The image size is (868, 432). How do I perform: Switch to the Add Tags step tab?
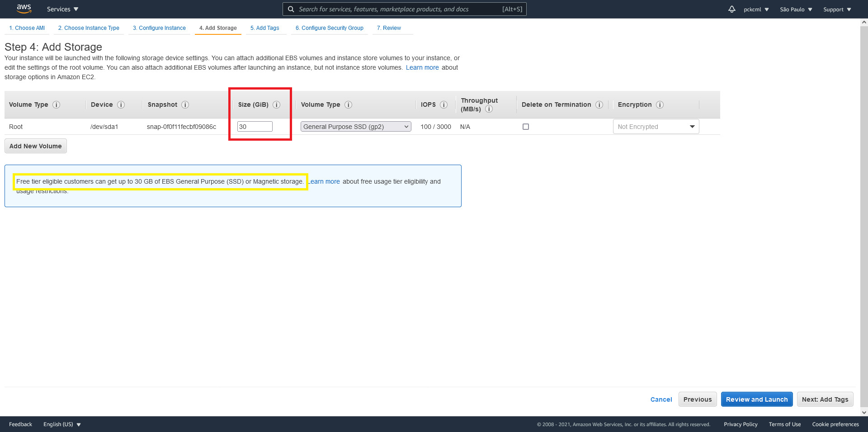(265, 28)
